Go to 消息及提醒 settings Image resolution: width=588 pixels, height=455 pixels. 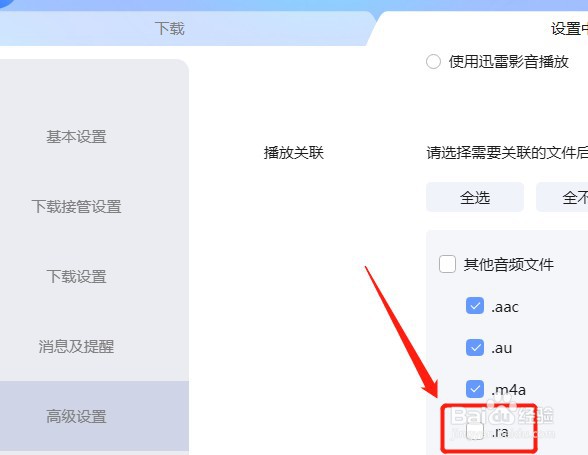(76, 346)
